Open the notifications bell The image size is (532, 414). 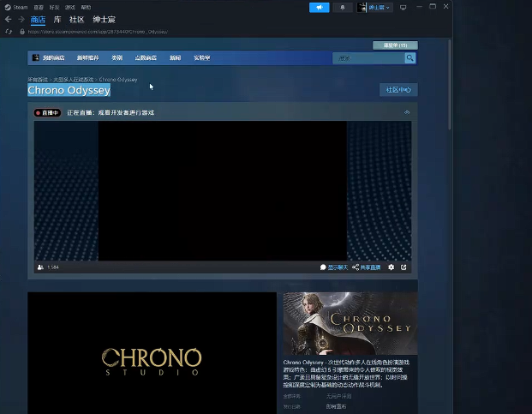pyautogui.click(x=343, y=7)
